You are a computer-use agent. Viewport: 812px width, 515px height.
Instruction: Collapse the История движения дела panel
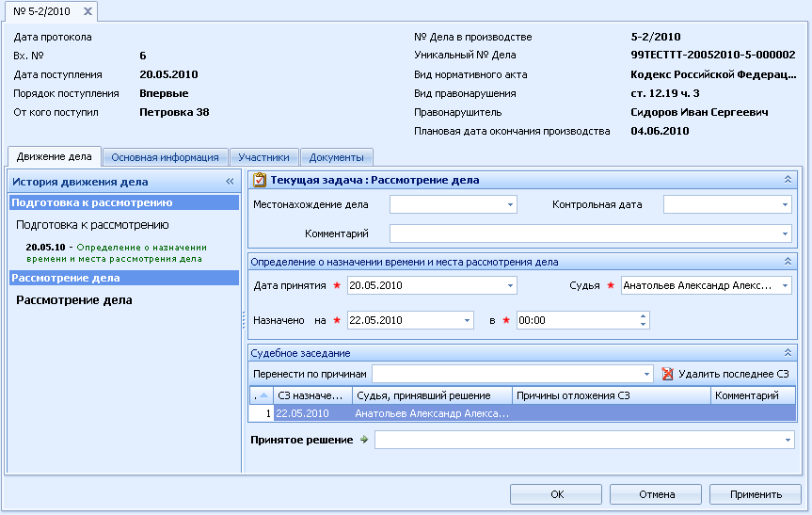[x=230, y=182]
